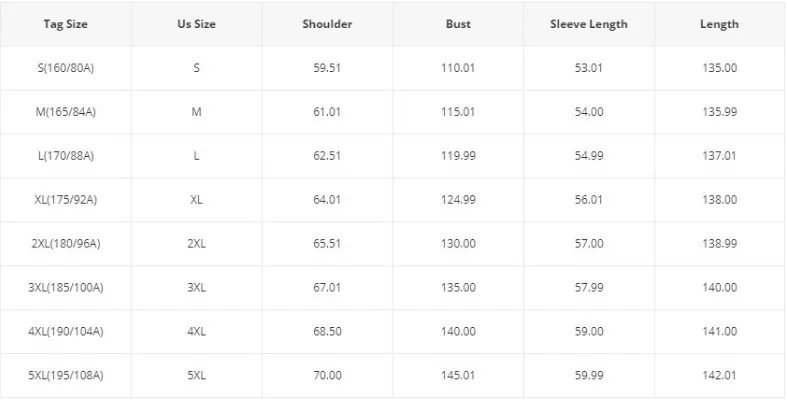
Task: Click the 5XL(195/108A) tag size cell
Action: point(65,376)
